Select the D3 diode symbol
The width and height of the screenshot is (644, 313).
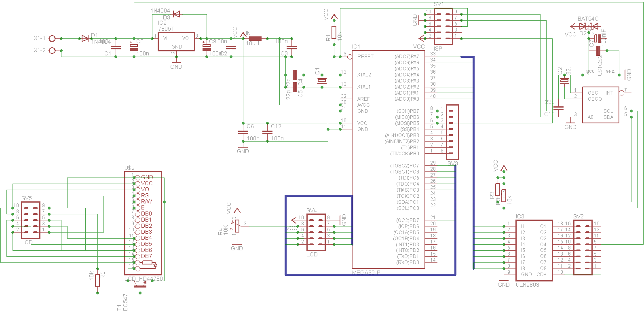click(x=176, y=14)
